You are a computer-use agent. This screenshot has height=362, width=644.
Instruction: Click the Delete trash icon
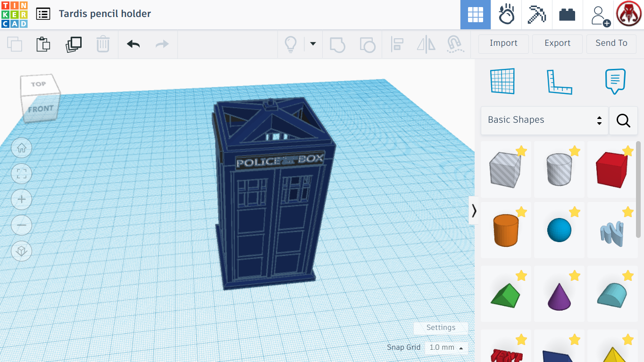pos(103,44)
